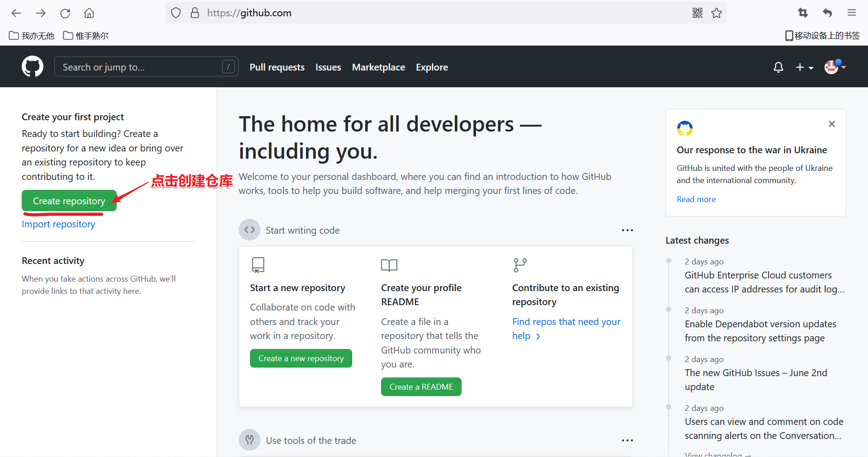Select Explore in GitHub navigation
This screenshot has width=868, height=457.
coord(432,67)
